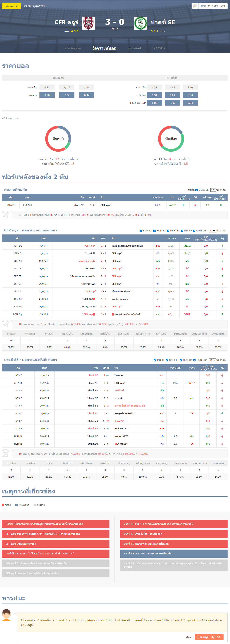Click the swap arrows icon beside HDP

(x=138, y=103)
